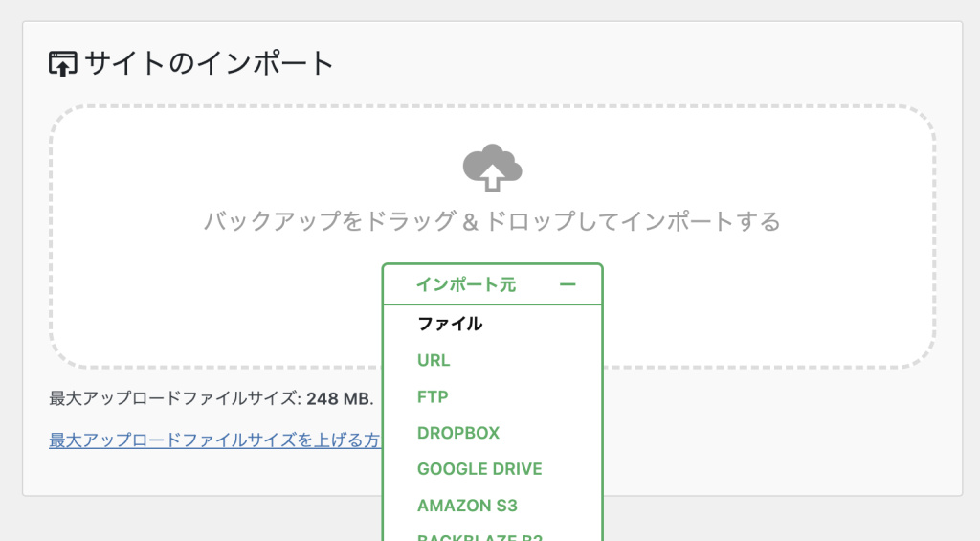The image size is (980, 541).
Task: Open the 最大アップロードファイルサイズを上げる方法 link
Action: 215,440
